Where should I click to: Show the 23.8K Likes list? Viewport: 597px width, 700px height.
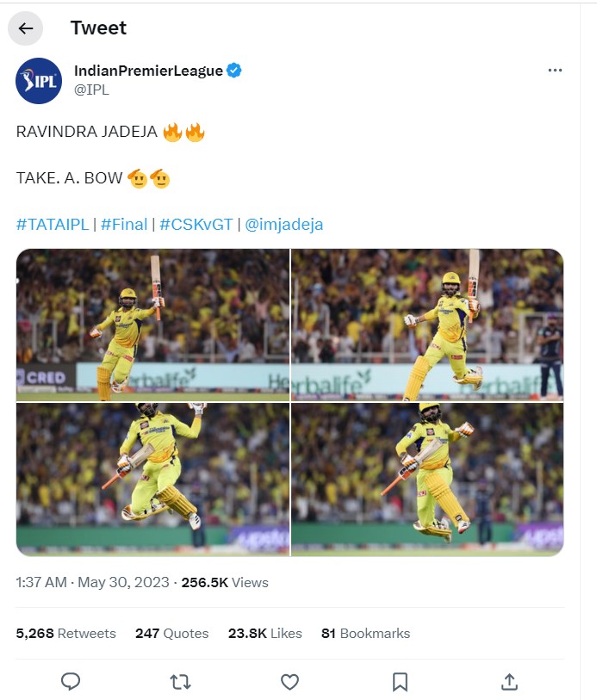(x=264, y=633)
